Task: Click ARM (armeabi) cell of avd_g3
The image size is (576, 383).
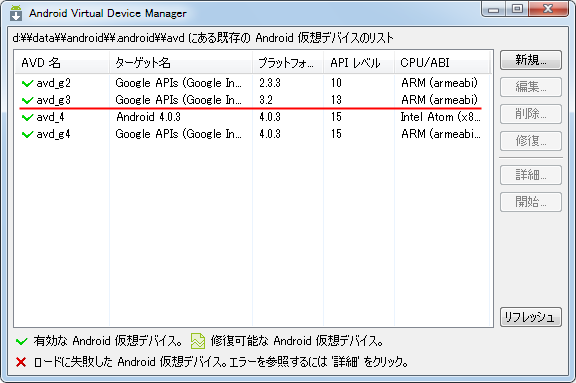Action: [x=439, y=100]
